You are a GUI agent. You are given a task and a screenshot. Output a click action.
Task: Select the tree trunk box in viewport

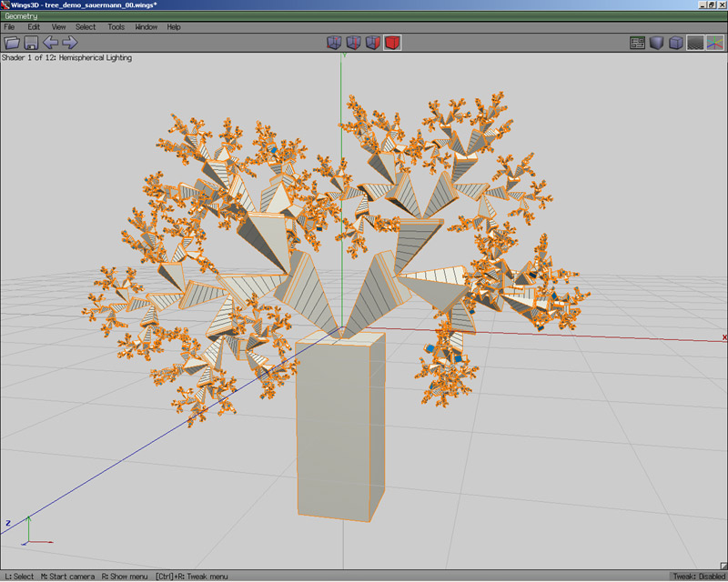tap(340, 427)
